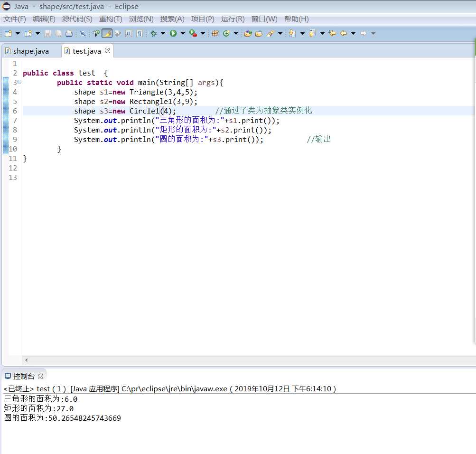Open the 文件(F) menu

[15, 19]
